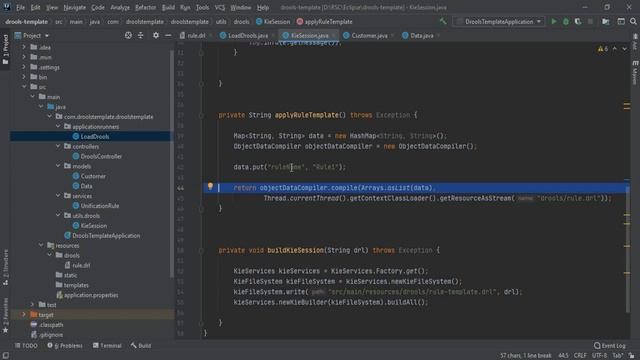
Task: Toggle the Project side tab
Action: [5, 49]
